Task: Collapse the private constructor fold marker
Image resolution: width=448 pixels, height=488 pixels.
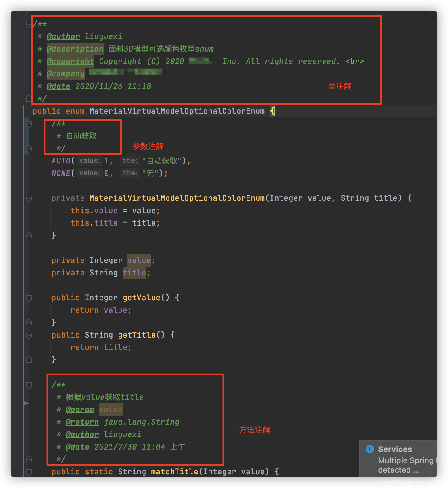Action: pyautogui.click(x=29, y=198)
